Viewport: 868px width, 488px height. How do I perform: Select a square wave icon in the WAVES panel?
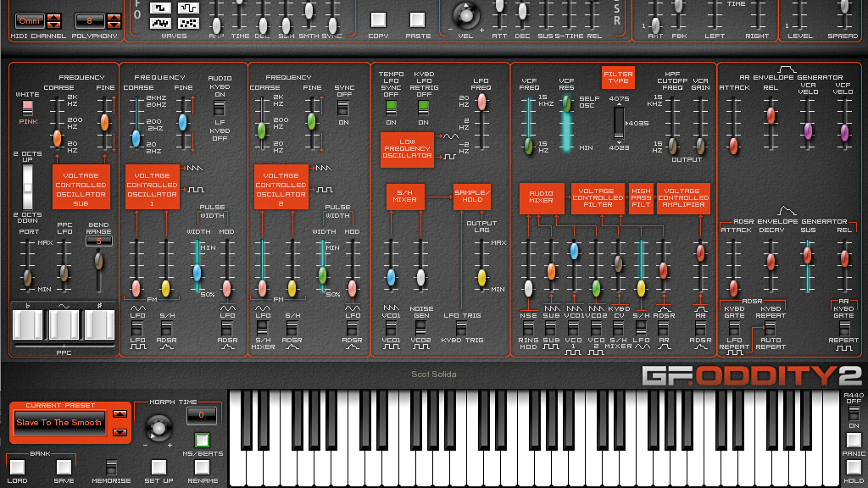[x=160, y=8]
